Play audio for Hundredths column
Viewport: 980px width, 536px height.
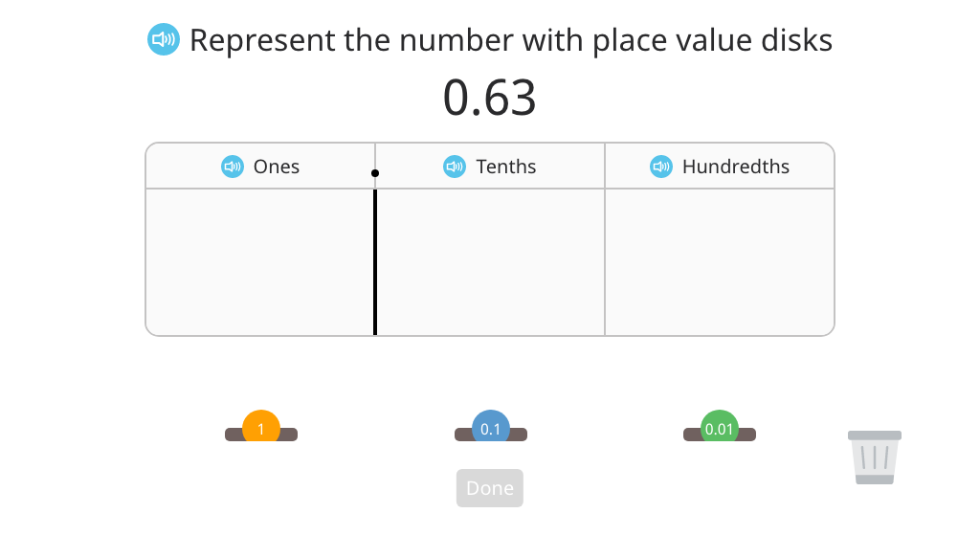pyautogui.click(x=661, y=167)
